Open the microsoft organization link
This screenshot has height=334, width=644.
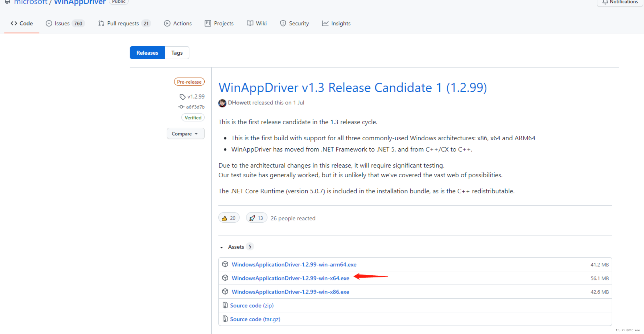click(31, 2)
